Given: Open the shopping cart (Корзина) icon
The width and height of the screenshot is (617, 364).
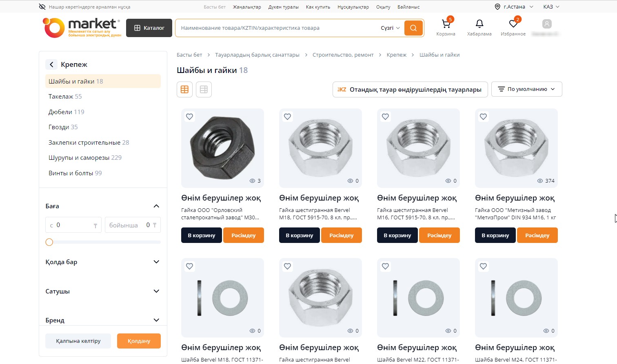Looking at the screenshot, I should click(446, 24).
